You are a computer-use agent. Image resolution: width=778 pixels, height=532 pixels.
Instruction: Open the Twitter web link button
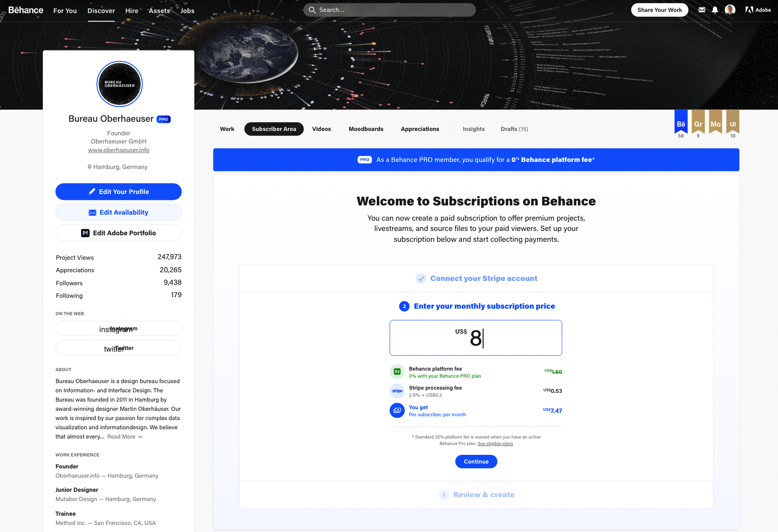pyautogui.click(x=119, y=348)
